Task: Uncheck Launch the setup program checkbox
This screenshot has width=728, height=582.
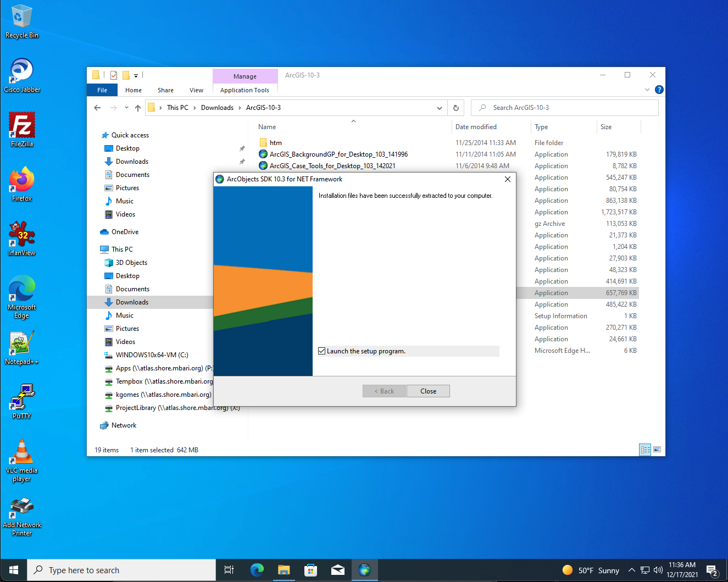Action: tap(322, 351)
